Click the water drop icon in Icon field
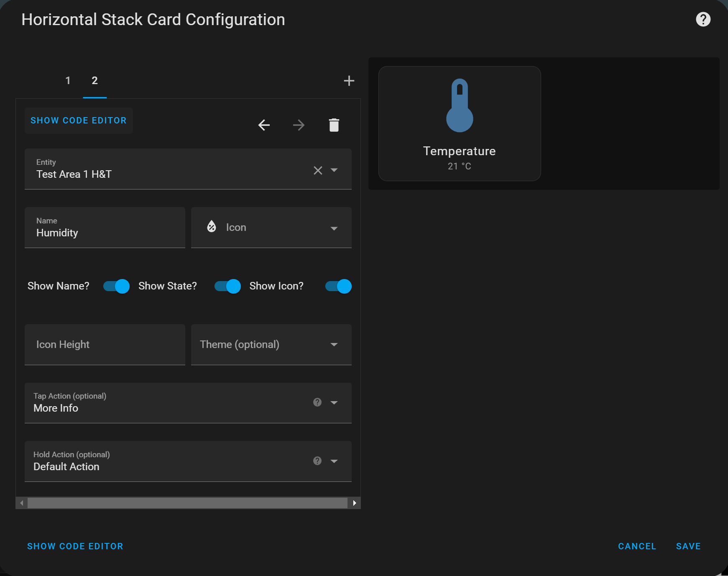 pos(211,227)
